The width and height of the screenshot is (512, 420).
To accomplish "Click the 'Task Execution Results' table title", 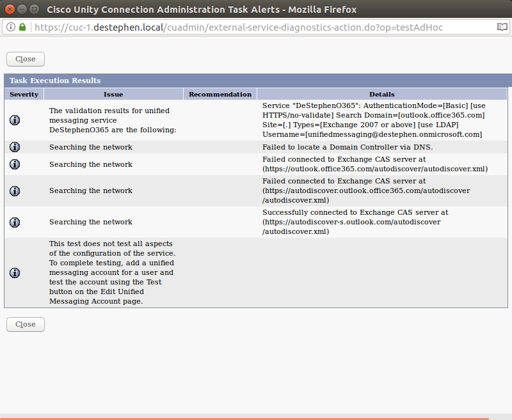I will 55,81.
